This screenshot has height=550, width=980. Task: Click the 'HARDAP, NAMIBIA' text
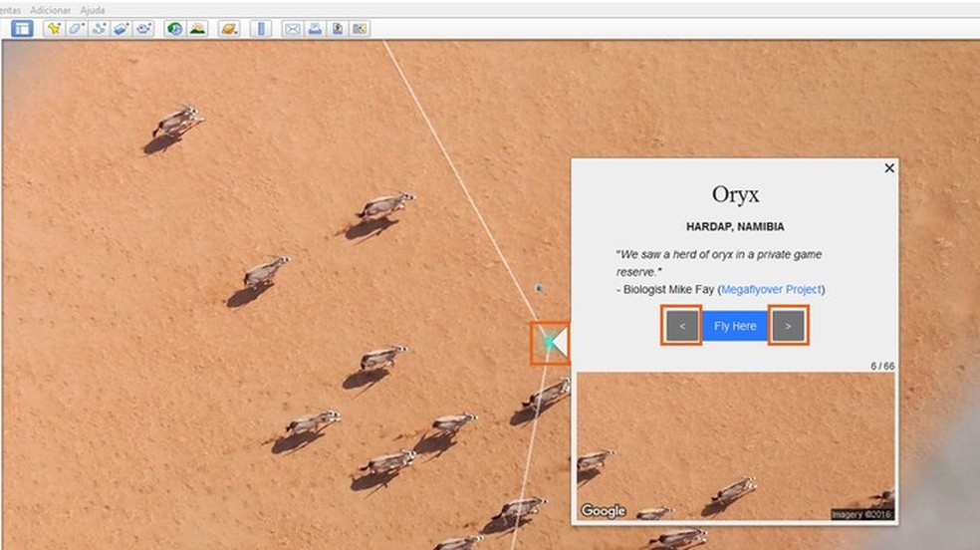coord(735,227)
